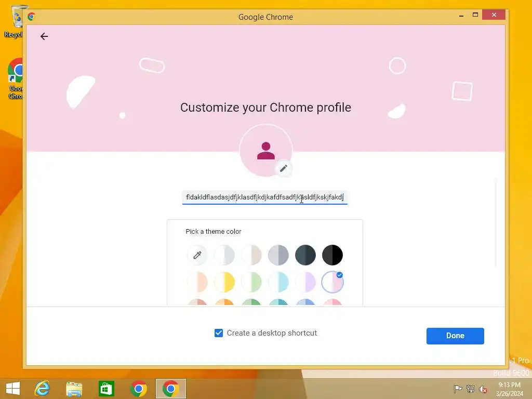
Task: Minimize the Google Chrome window
Action: [461, 15]
